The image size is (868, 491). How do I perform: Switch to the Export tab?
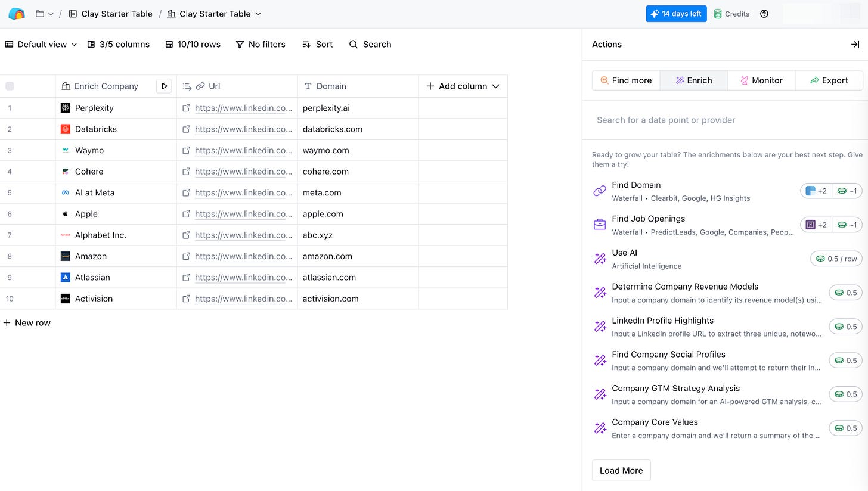(x=829, y=80)
